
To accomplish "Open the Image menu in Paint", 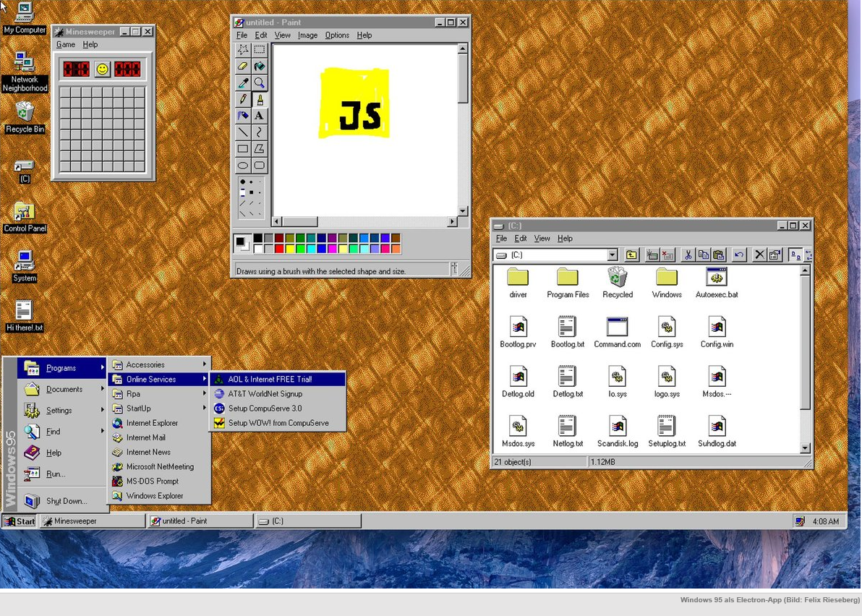I will click(x=307, y=35).
